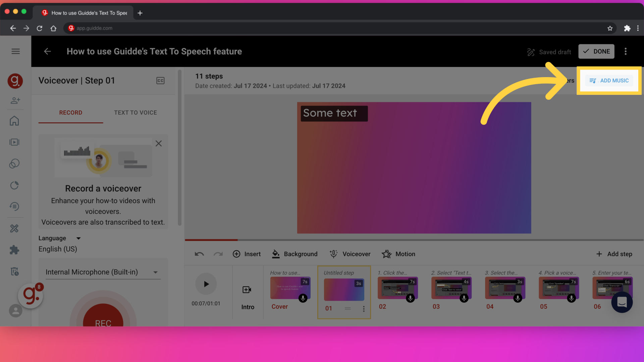Open the sidebar icon below the insights chart

click(x=14, y=206)
